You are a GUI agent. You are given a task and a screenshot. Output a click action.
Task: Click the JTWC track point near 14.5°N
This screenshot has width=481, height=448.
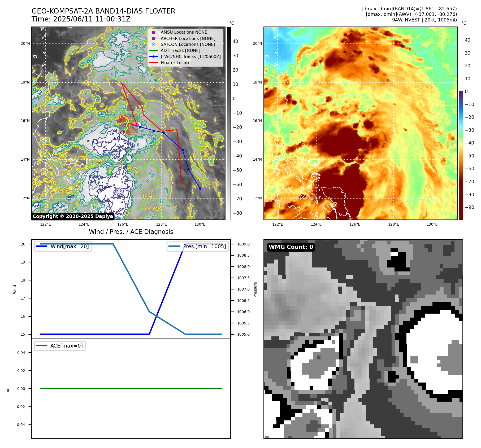(x=183, y=150)
